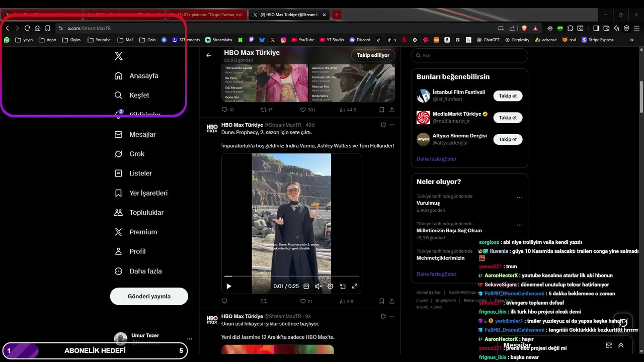644x362 pixels.
Task: Unmute the video with the speaker icon
Action: click(x=318, y=286)
